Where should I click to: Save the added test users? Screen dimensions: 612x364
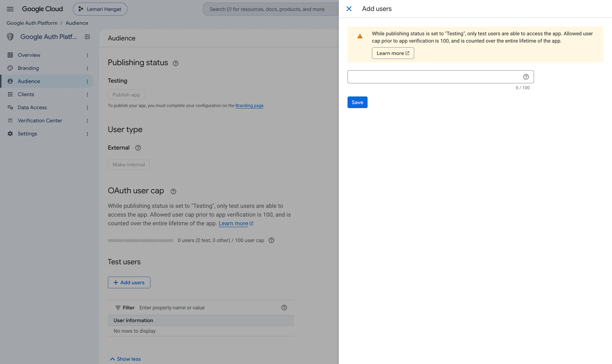coord(357,102)
